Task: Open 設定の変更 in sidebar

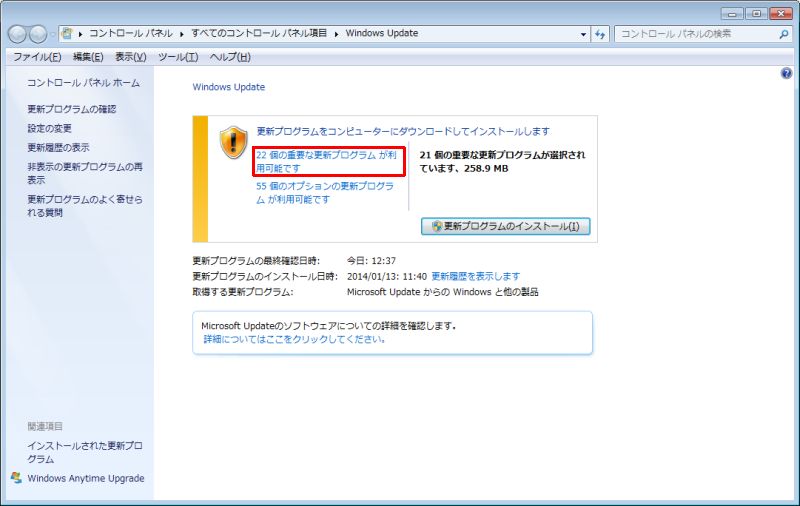Action: point(49,129)
